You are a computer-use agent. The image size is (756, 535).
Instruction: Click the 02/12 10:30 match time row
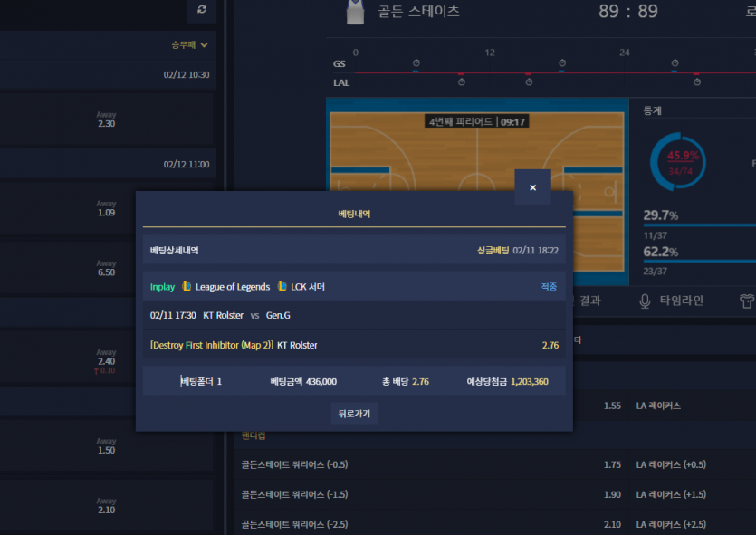coord(107,75)
